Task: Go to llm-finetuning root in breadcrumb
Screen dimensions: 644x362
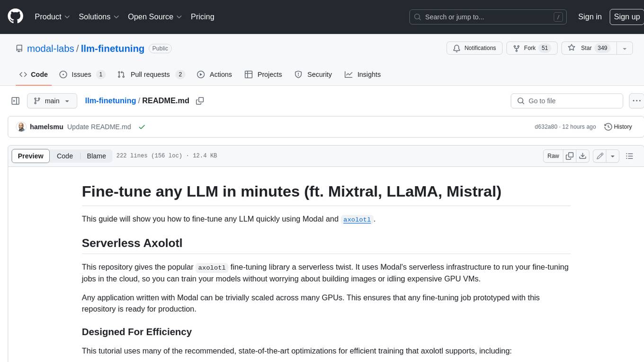Action: (x=110, y=100)
